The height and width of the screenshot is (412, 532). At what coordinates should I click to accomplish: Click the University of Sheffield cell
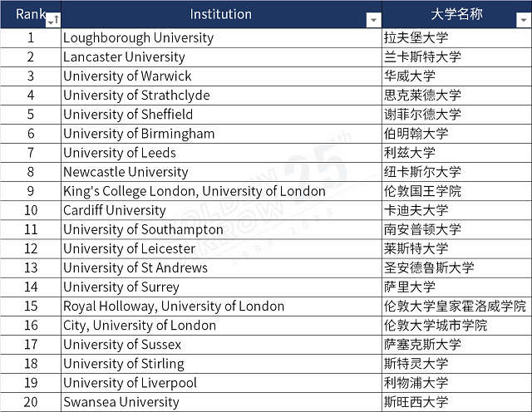221,115
